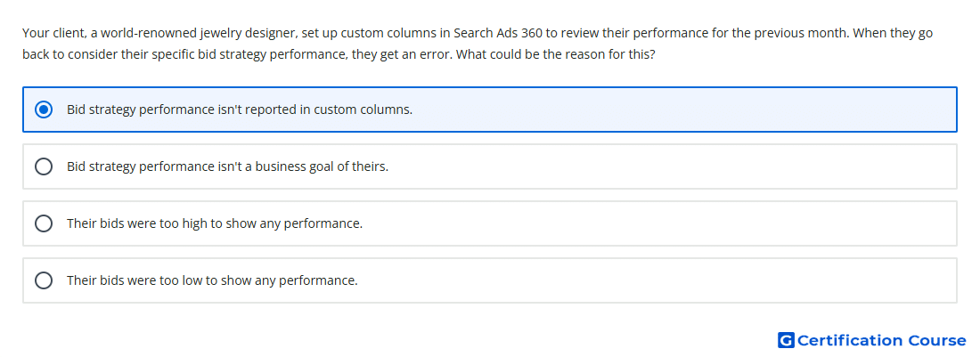
Task: Click answer text 'Their bids were too low to show'
Action: [x=212, y=280]
